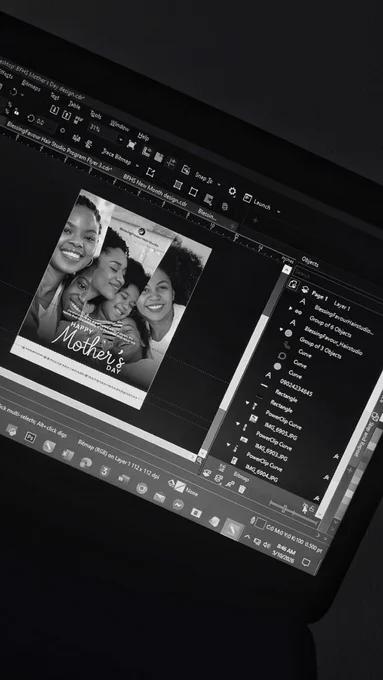The width and height of the screenshot is (383, 680).
Task: Select IMG_6903.JPG in Objects list
Action: click(x=271, y=451)
